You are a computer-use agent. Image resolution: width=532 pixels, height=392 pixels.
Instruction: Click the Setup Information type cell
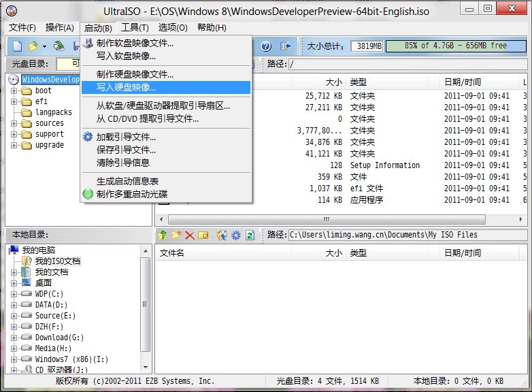385,165
